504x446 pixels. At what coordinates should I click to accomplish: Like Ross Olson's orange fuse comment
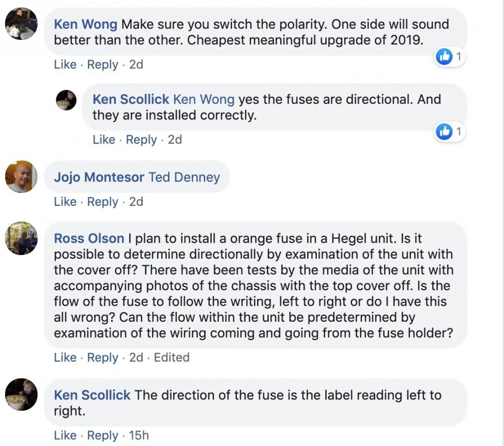pos(65,358)
